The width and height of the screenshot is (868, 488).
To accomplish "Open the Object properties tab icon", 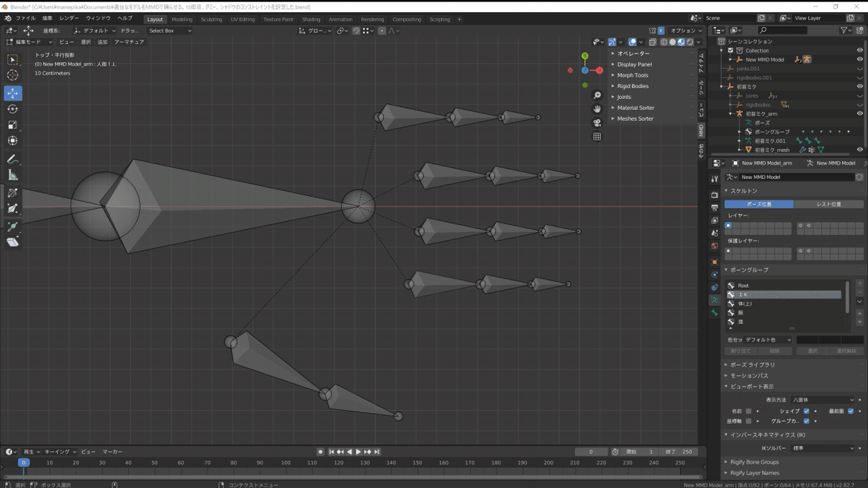I will [715, 261].
